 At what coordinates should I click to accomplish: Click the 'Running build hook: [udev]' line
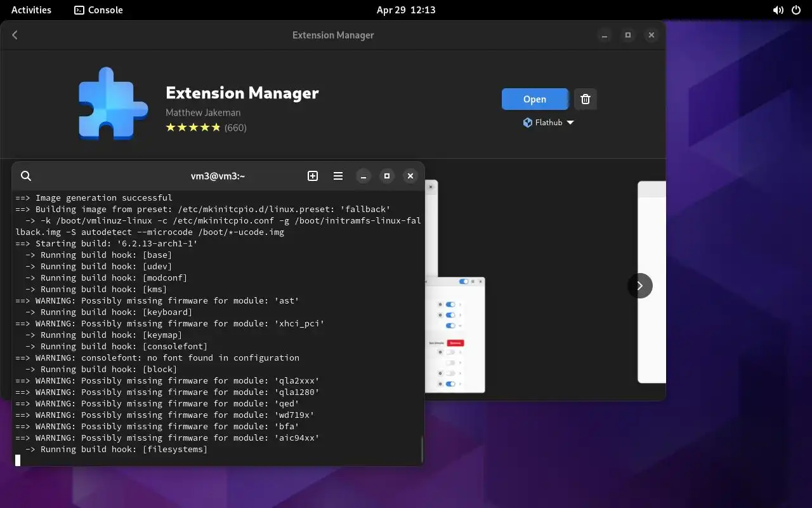[x=98, y=266]
